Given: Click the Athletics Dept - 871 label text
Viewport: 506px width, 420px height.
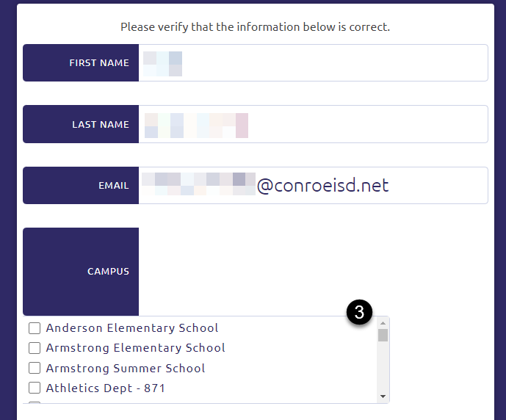Looking at the screenshot, I should (105, 388).
